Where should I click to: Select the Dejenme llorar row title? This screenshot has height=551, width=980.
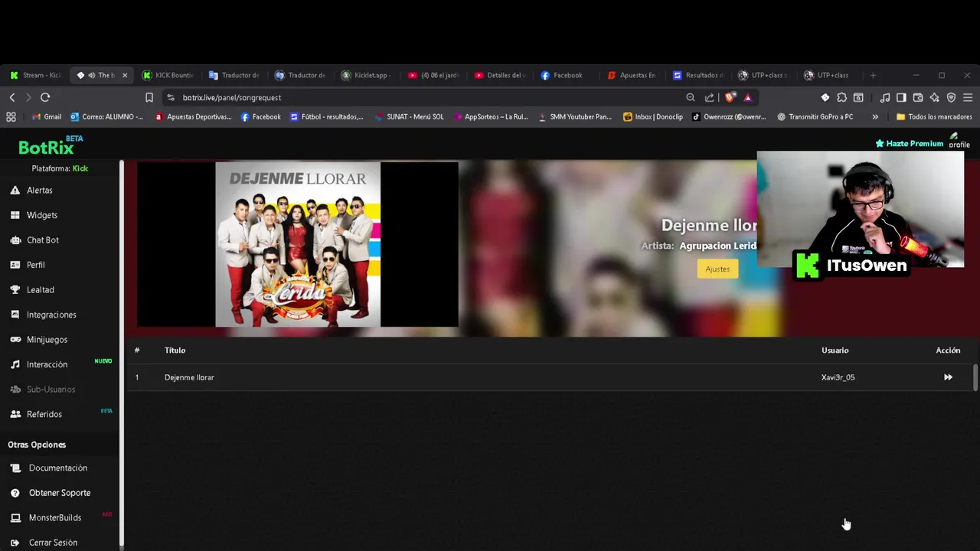coord(189,377)
